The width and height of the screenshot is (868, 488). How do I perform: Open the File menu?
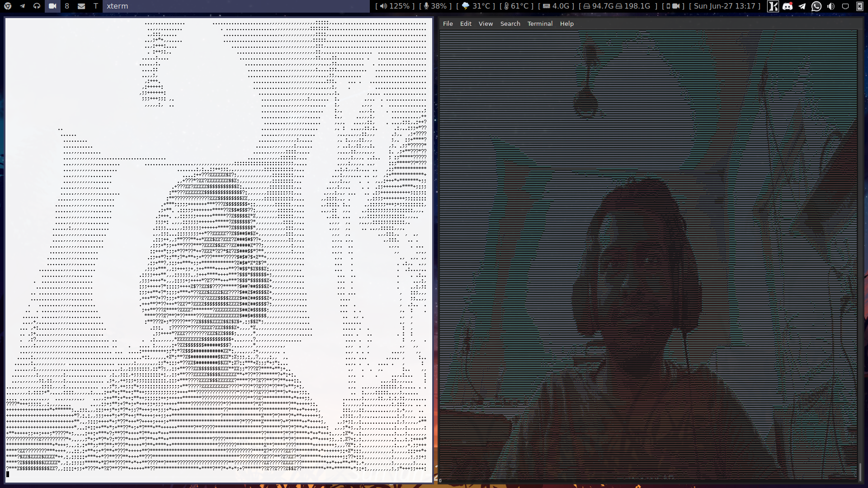(x=448, y=23)
